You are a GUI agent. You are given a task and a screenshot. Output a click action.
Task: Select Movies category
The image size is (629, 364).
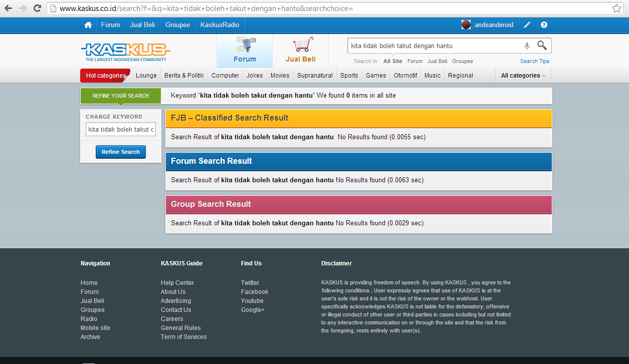pos(280,76)
